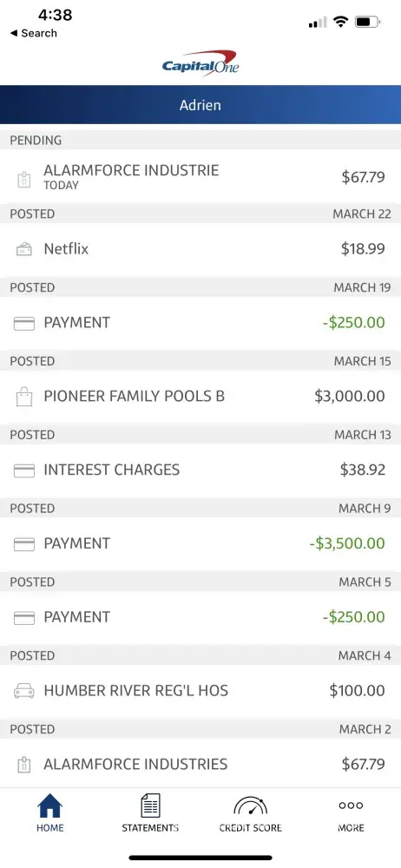Tap the Home house icon
This screenshot has width=401, height=868.
tap(49, 806)
